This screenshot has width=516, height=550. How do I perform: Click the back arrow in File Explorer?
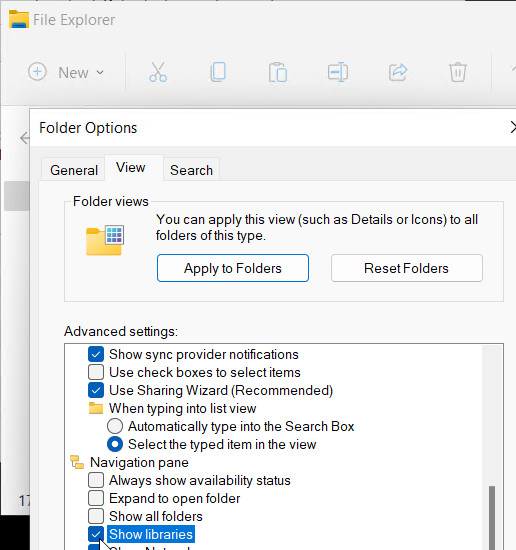click(25, 138)
